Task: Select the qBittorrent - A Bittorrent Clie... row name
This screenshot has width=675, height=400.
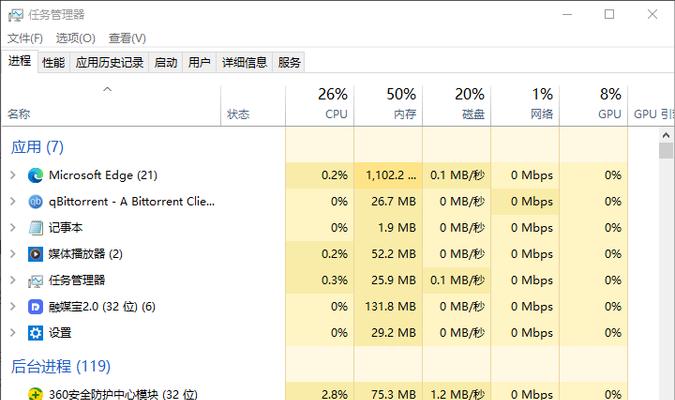Action: 132,202
